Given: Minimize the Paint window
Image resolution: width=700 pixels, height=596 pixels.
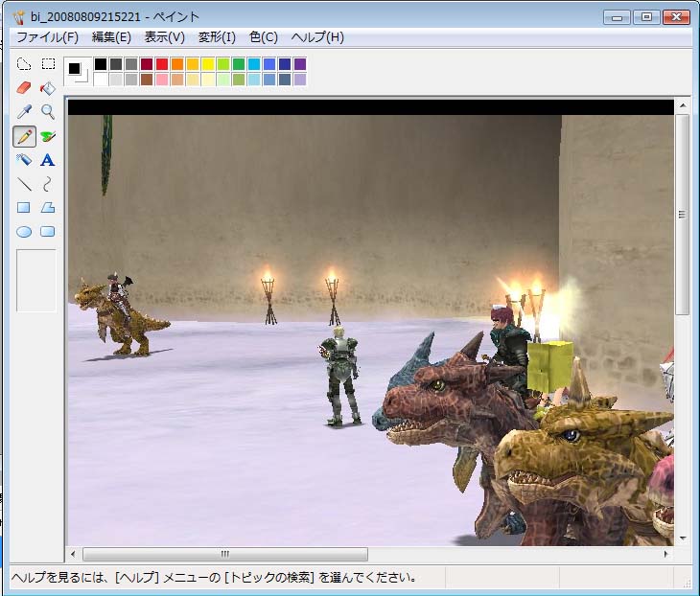Looking at the screenshot, I should (x=618, y=17).
